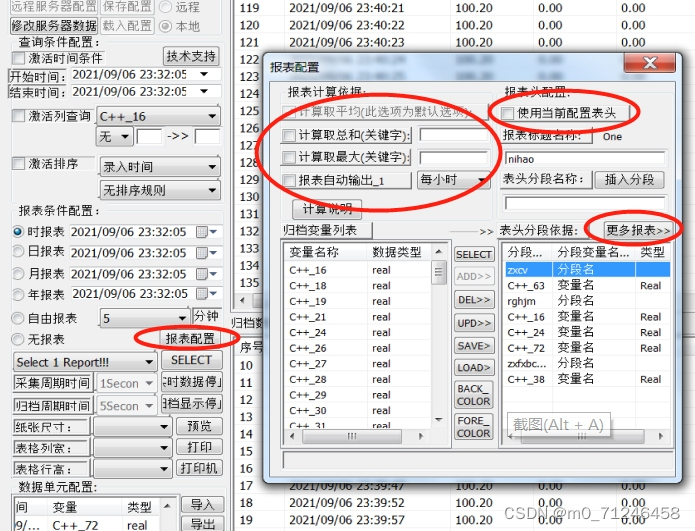The height and width of the screenshot is (531, 695).
Task: Close the 报表配置 dialog
Action: 650,63
